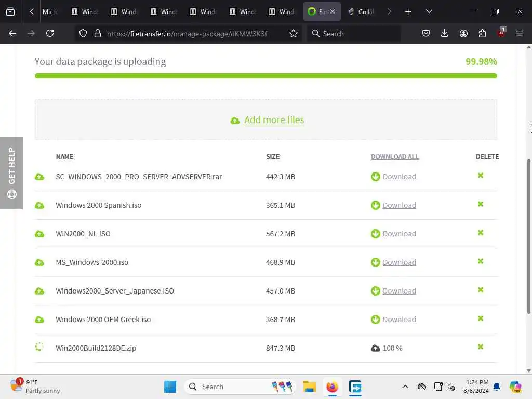532x399 pixels.
Task: Download WIN2000_NL.ISO
Action: click(399, 234)
